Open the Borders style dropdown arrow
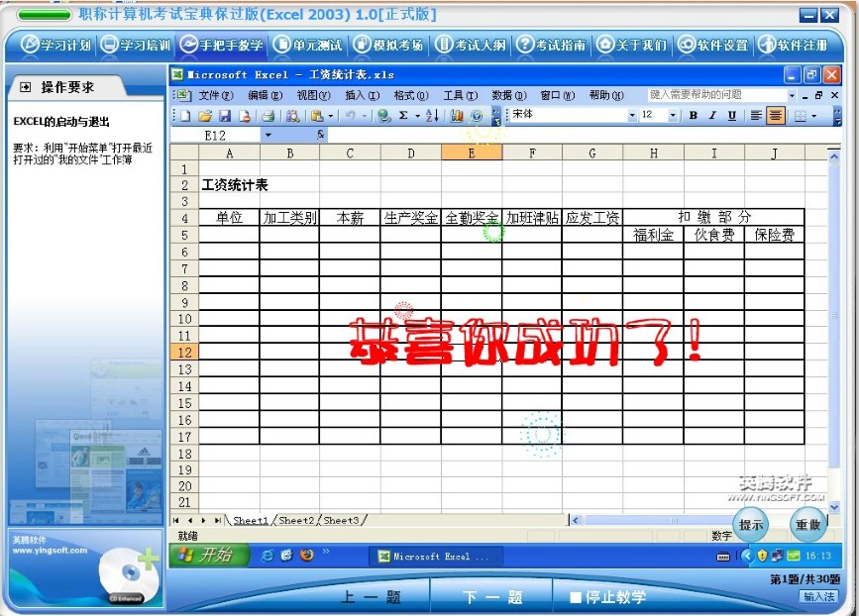 [813, 116]
